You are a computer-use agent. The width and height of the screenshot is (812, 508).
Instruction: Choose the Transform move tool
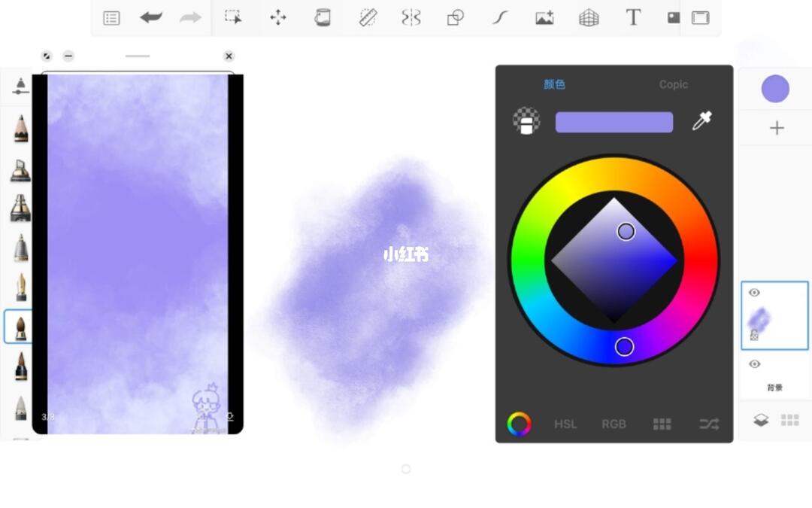point(278,17)
